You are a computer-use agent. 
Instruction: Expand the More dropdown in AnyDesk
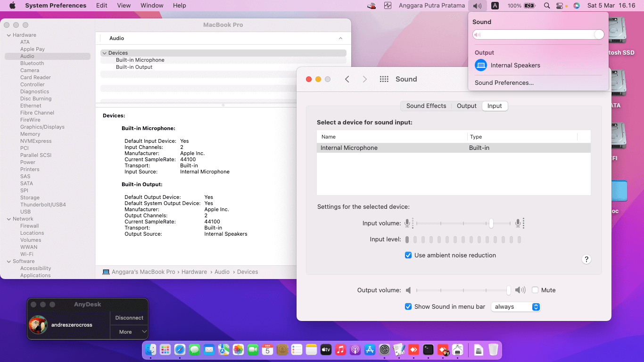pyautogui.click(x=129, y=332)
